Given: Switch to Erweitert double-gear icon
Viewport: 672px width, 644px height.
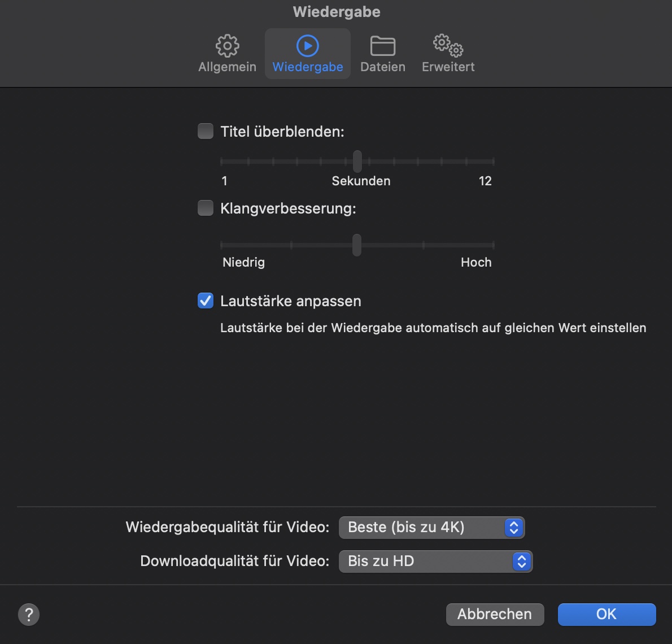Looking at the screenshot, I should (448, 54).
